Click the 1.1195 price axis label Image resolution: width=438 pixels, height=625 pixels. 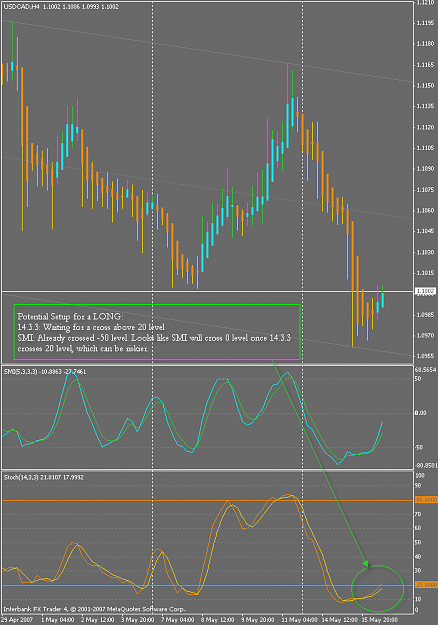coord(425,23)
